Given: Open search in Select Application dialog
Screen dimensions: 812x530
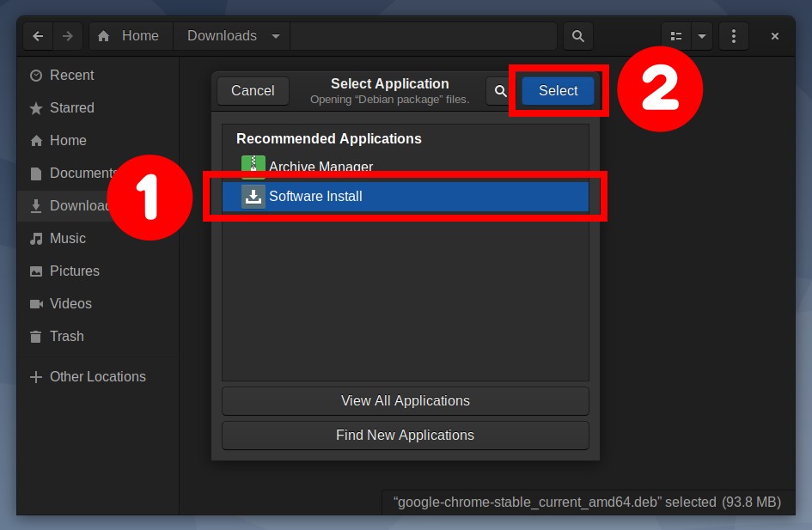Looking at the screenshot, I should [x=500, y=91].
